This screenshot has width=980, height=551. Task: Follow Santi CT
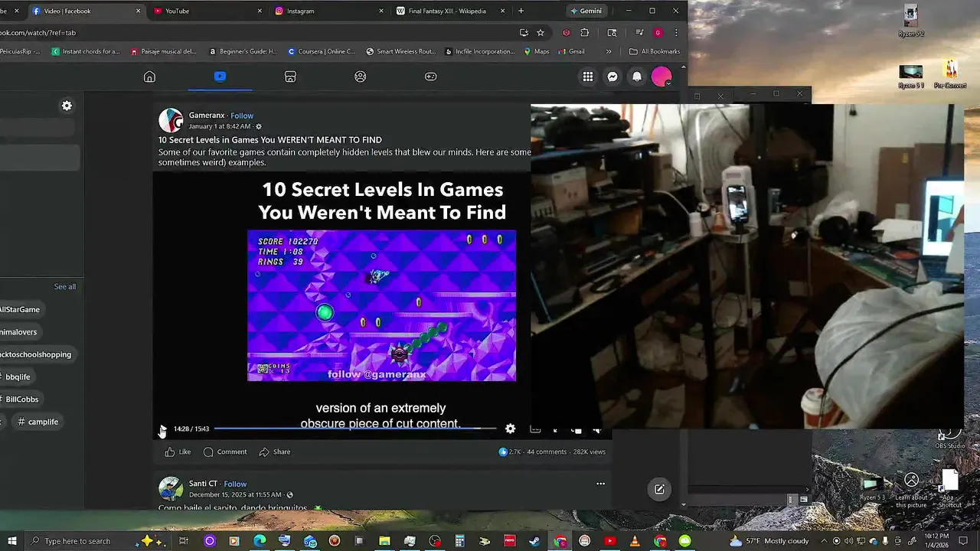click(x=235, y=484)
